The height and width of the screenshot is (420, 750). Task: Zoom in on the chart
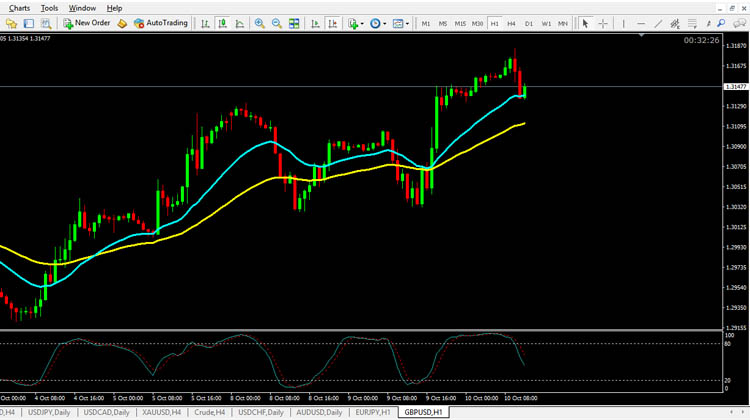260,23
